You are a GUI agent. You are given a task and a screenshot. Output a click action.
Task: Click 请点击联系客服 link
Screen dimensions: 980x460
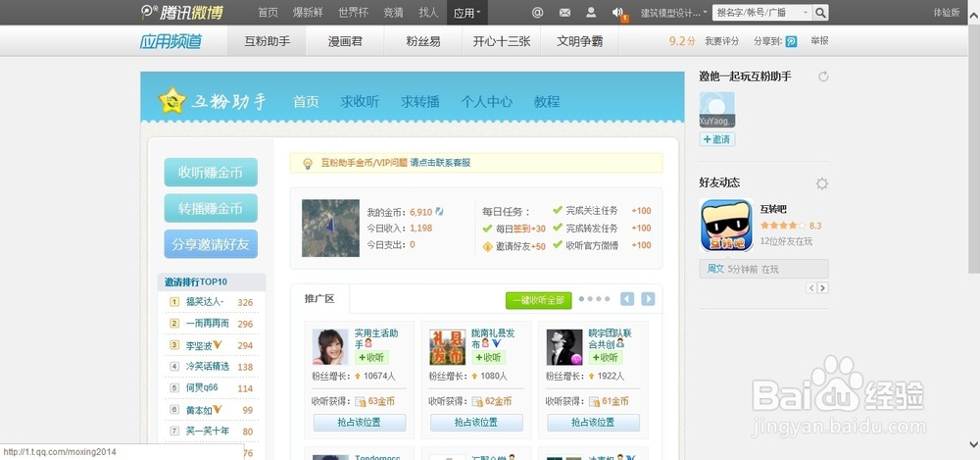tap(440, 163)
